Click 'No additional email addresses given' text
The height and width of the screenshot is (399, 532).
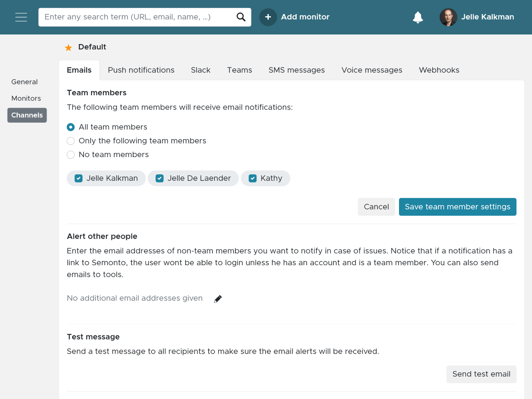coord(135,298)
